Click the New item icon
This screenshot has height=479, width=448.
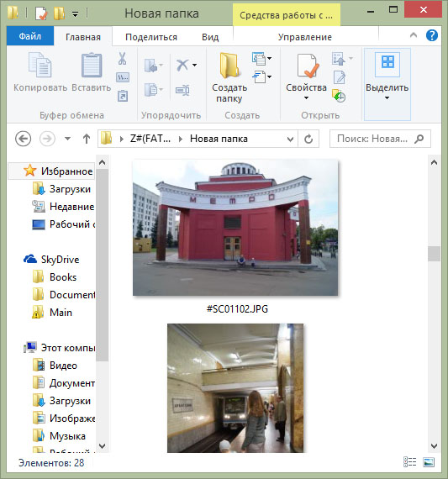tap(259, 58)
